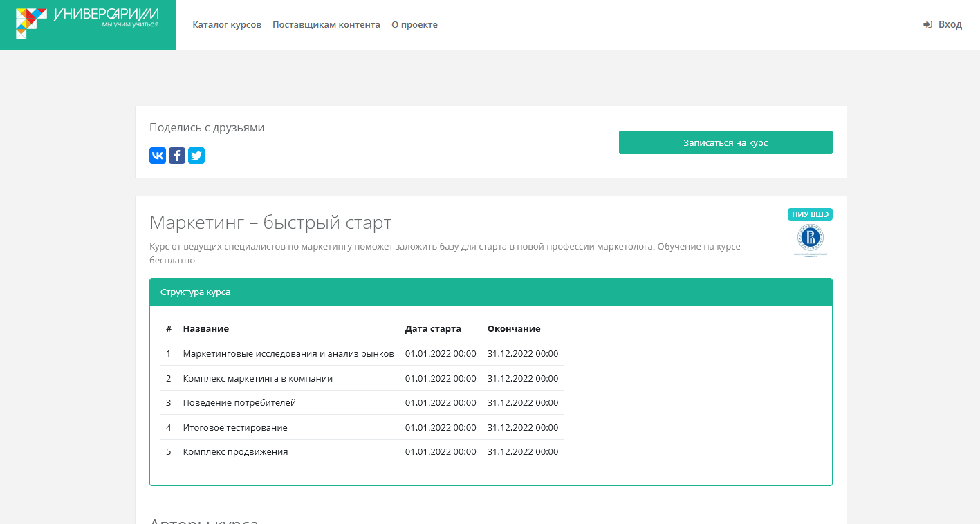
Task: Click the Вход login link
Action: point(950,24)
